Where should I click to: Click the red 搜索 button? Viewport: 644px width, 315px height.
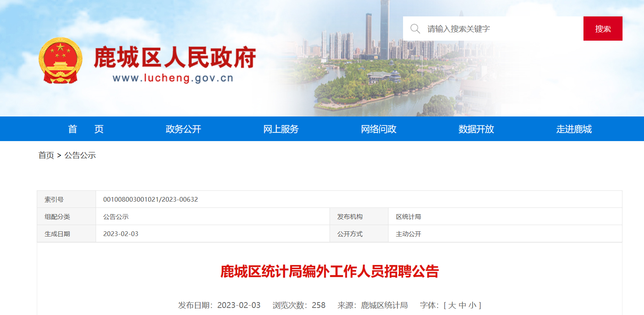click(x=603, y=29)
